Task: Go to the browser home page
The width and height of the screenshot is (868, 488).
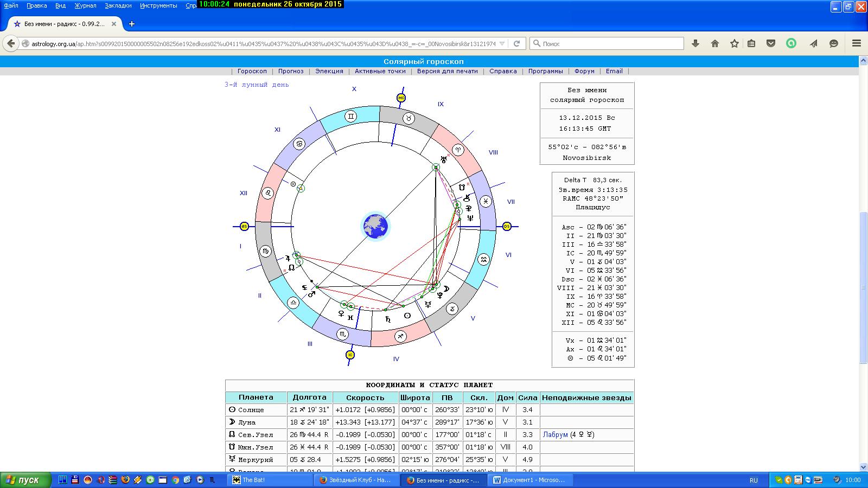Action: coord(715,43)
